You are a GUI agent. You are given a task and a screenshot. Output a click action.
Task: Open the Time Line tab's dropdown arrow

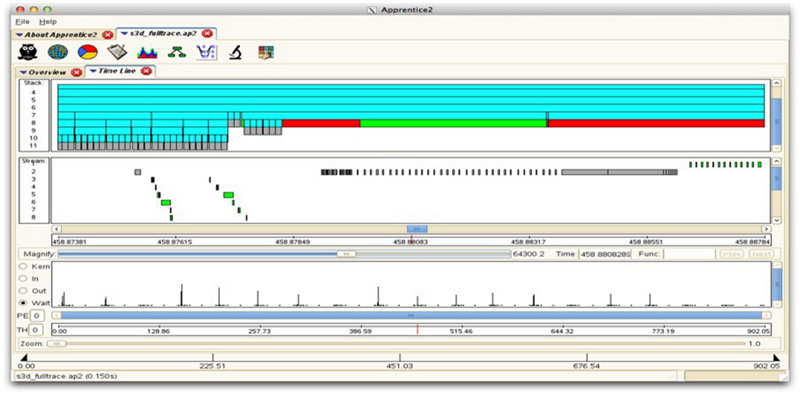(93, 71)
